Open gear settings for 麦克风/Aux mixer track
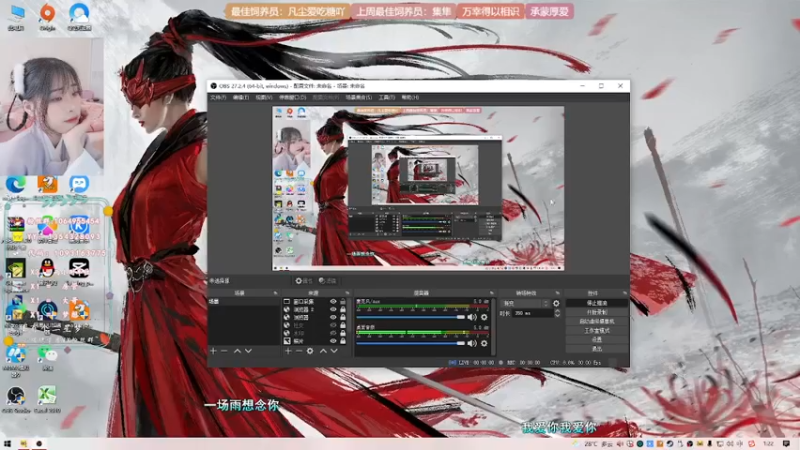The image size is (800, 450). click(484, 317)
